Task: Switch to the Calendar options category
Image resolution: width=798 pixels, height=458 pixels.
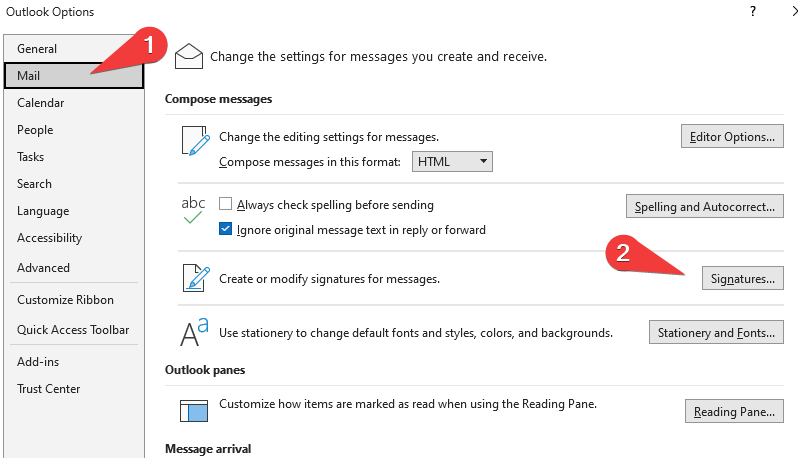Action: pos(40,102)
